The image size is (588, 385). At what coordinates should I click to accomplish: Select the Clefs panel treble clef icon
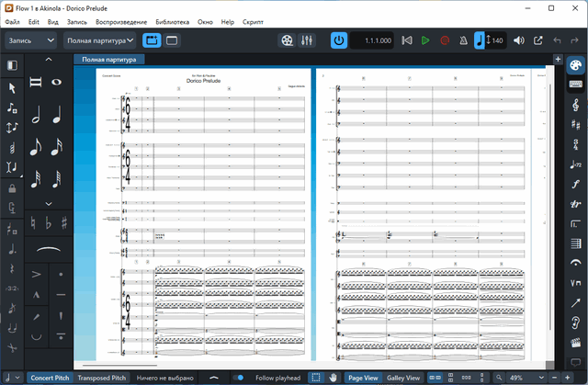[x=575, y=108]
